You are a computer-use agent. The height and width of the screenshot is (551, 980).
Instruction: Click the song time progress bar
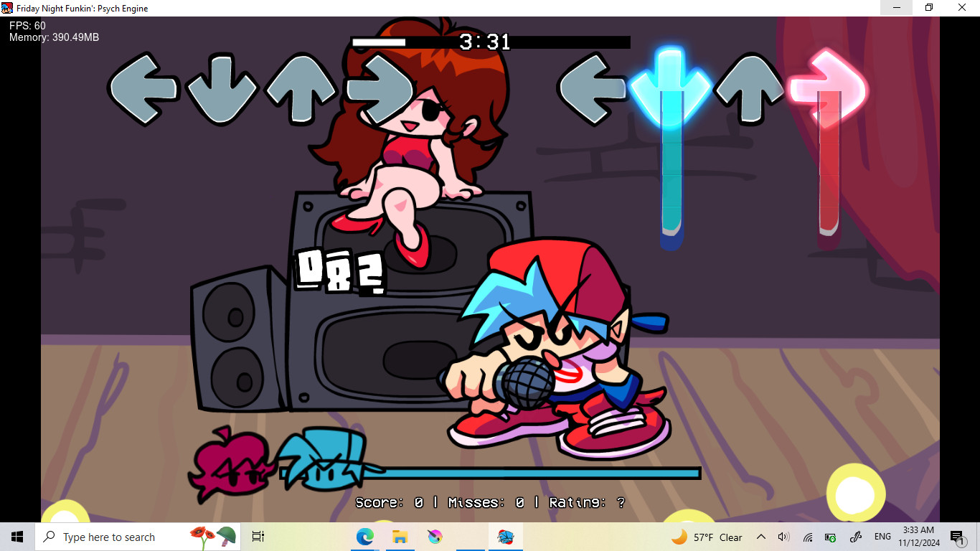coord(490,42)
